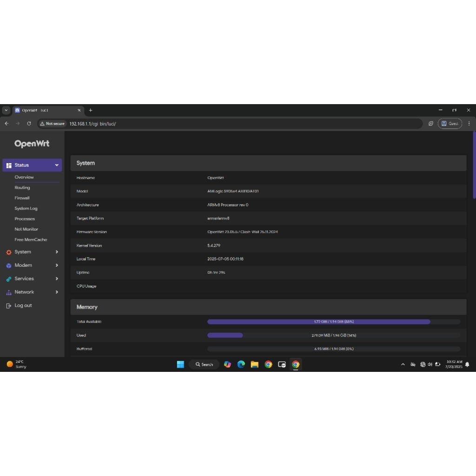Viewport: 476px width, 476px height.
Task: Reload the page with the refresh icon
Action: [29, 124]
